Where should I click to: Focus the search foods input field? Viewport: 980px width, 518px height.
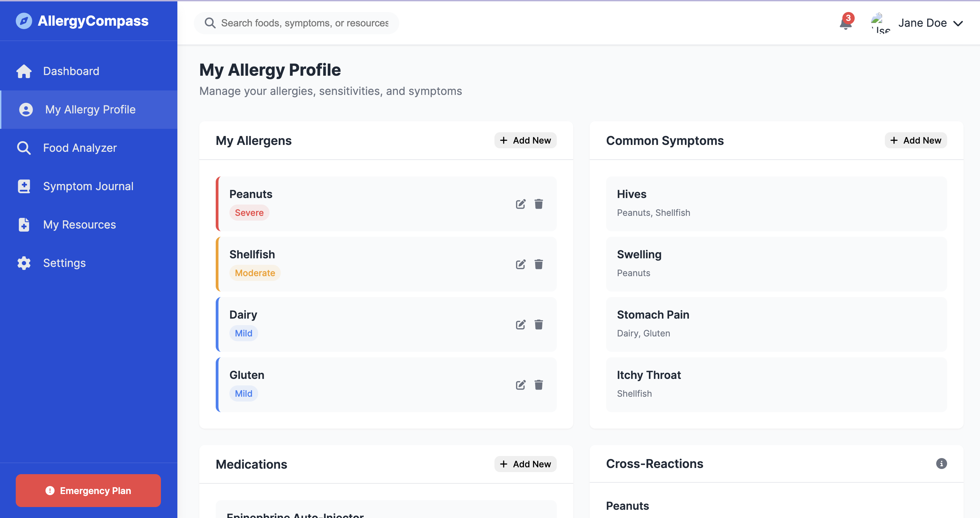click(x=304, y=23)
